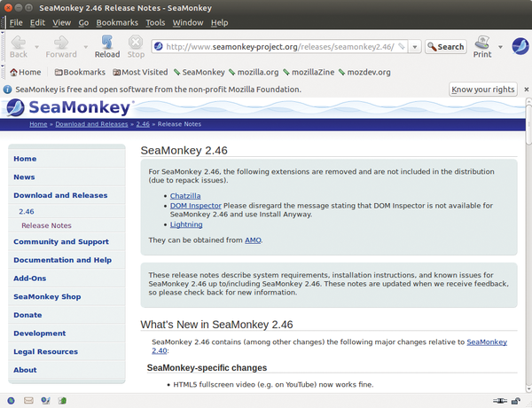Click the Stop loading icon
The height and width of the screenshot is (408, 532).
(136, 43)
